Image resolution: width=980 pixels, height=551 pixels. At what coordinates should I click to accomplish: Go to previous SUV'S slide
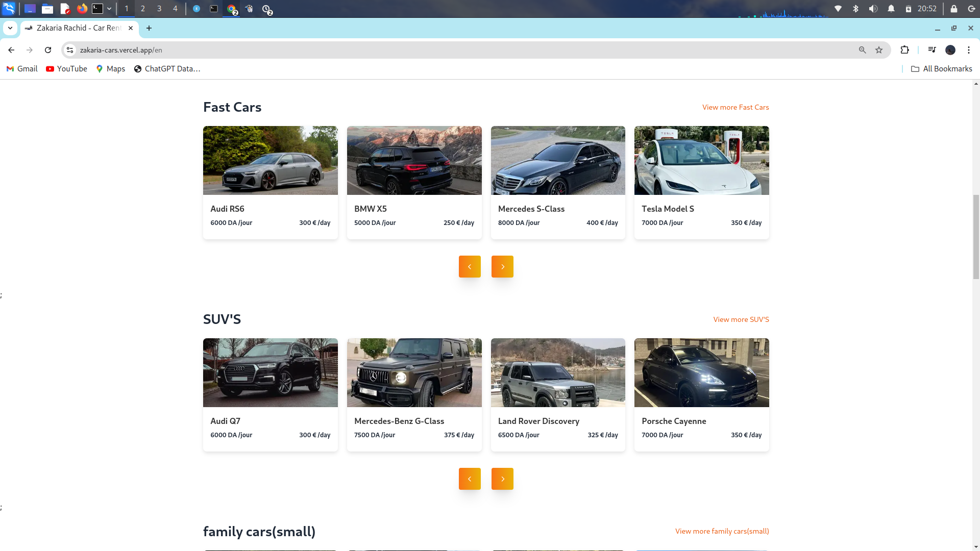(x=470, y=479)
